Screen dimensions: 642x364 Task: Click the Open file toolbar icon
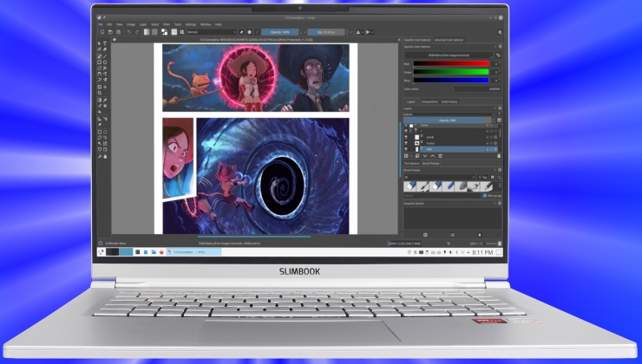tap(110, 32)
